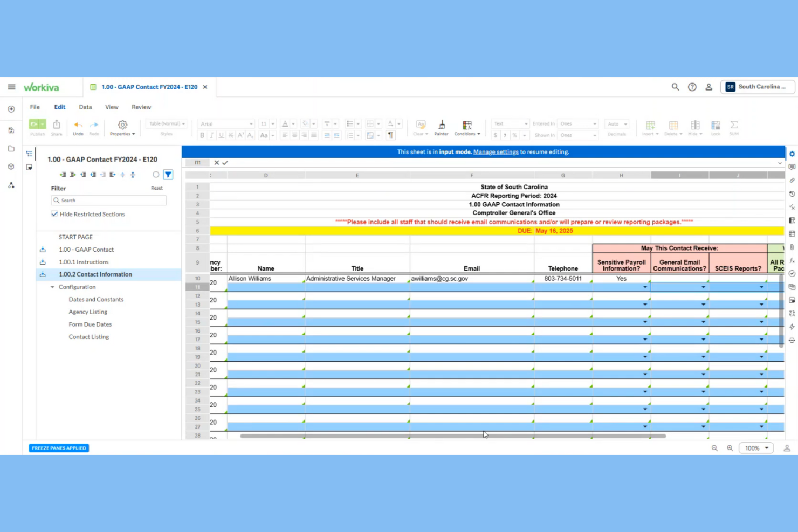Open the font color picker
The width and height of the screenshot is (798, 532).
point(288,124)
